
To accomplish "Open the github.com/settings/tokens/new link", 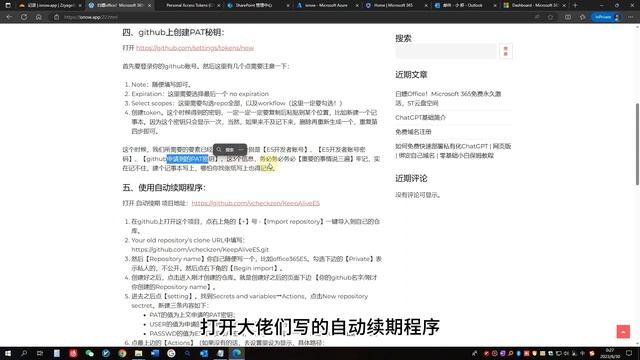I will tap(195, 48).
